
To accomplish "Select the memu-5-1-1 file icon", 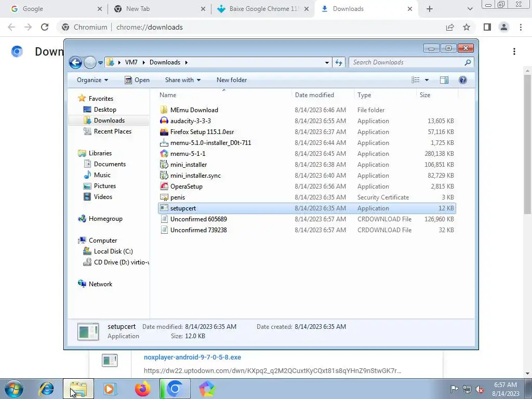I will [164, 153].
